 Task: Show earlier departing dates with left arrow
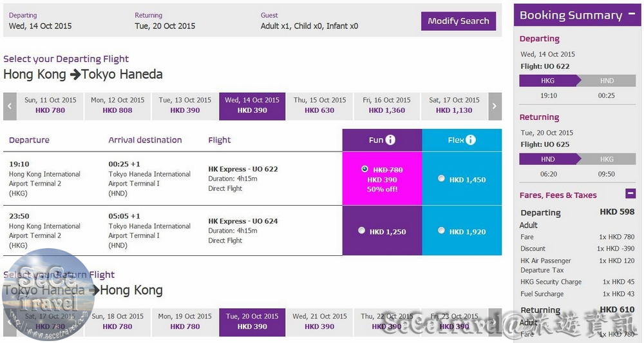pos(10,106)
